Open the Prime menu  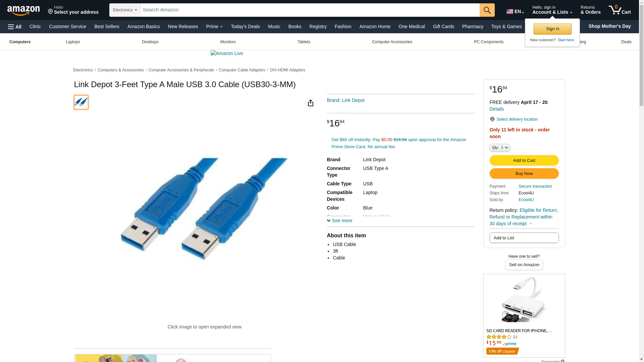click(214, 26)
